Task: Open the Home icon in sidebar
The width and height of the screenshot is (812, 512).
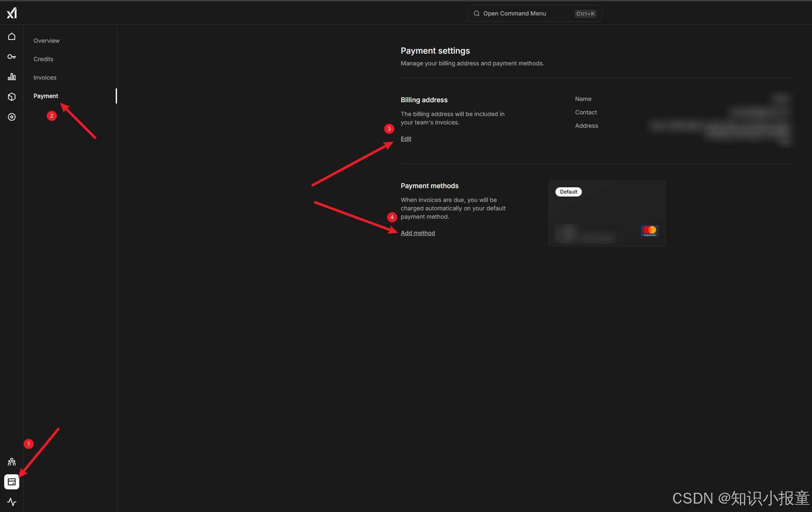Action: (12, 36)
